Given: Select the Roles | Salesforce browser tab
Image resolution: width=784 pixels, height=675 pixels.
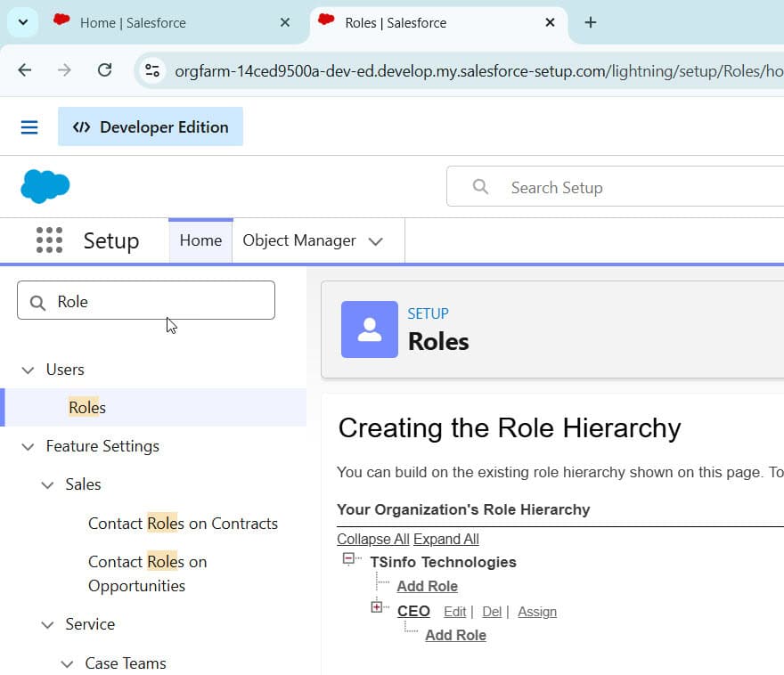Looking at the screenshot, I should 438,23.
